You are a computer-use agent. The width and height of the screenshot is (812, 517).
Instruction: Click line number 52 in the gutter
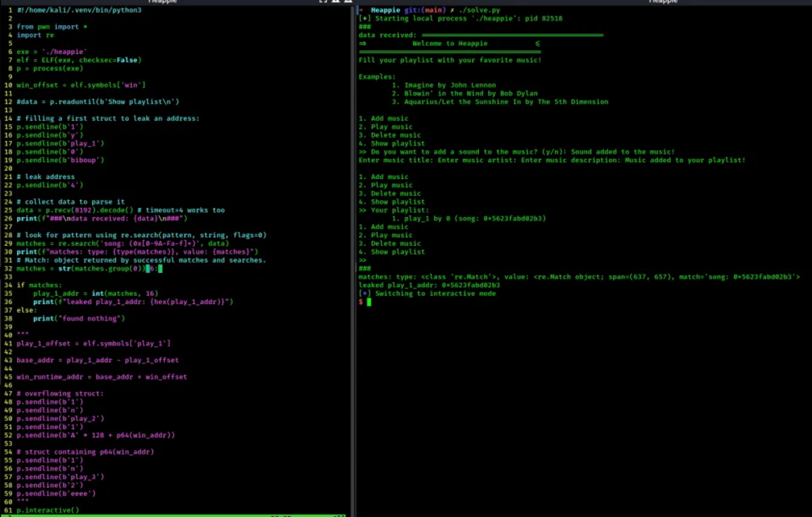8,435
